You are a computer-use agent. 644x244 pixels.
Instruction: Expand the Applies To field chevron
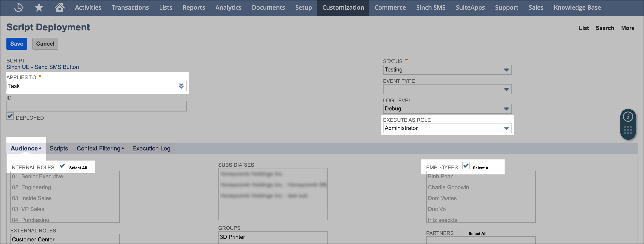(x=181, y=86)
